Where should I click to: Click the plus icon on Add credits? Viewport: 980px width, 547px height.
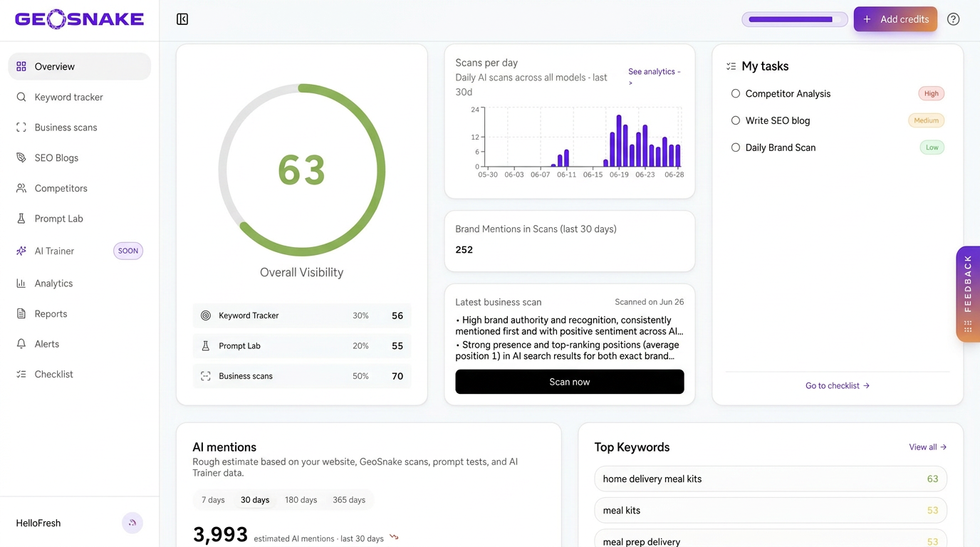tap(867, 19)
